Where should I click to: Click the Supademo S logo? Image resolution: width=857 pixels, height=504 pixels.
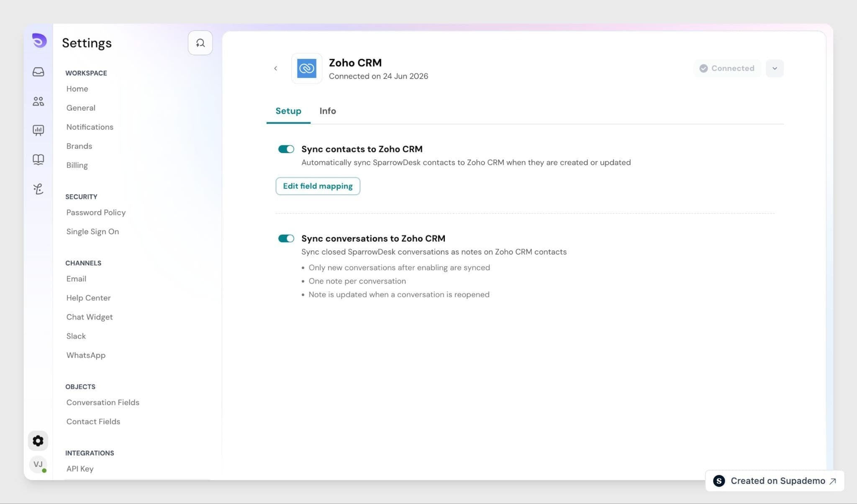tap(719, 481)
